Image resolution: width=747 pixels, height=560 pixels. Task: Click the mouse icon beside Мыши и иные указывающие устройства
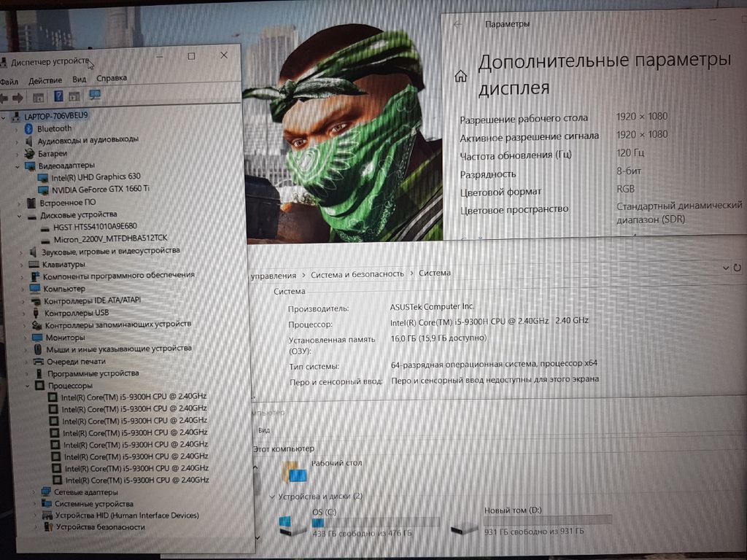(x=38, y=349)
